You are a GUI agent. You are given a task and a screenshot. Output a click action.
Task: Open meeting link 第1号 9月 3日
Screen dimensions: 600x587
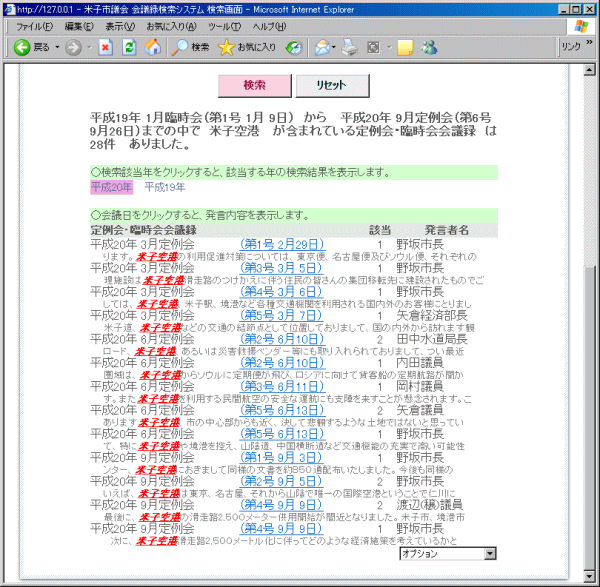pos(281,458)
